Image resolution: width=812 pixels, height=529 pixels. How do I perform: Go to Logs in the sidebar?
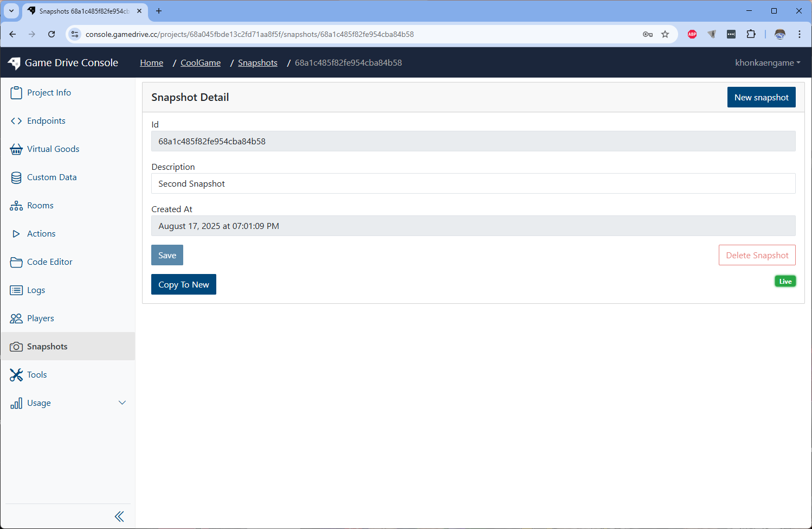[x=36, y=290]
